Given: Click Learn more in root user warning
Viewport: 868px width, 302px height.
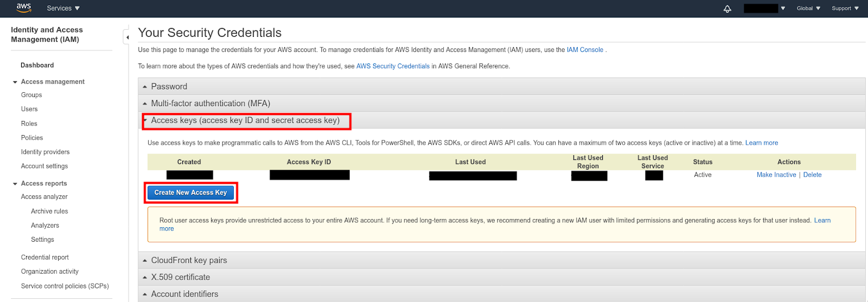Looking at the screenshot, I should (x=822, y=221).
